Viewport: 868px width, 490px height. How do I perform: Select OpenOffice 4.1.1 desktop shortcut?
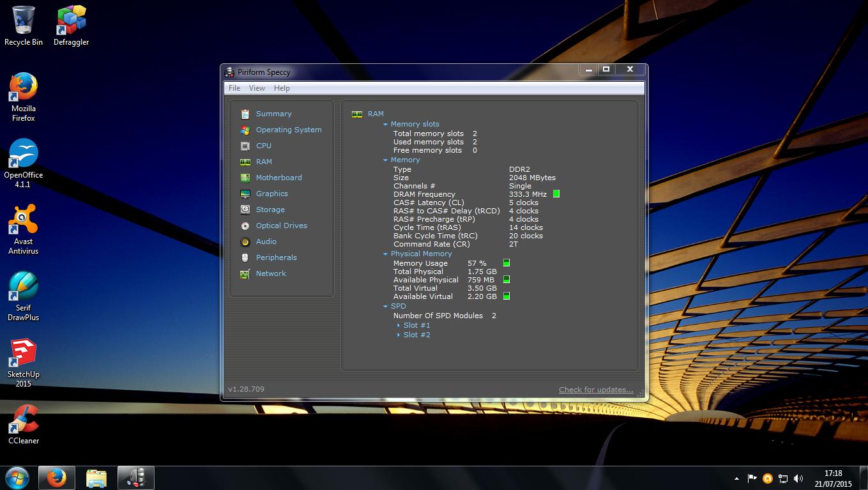(24, 163)
